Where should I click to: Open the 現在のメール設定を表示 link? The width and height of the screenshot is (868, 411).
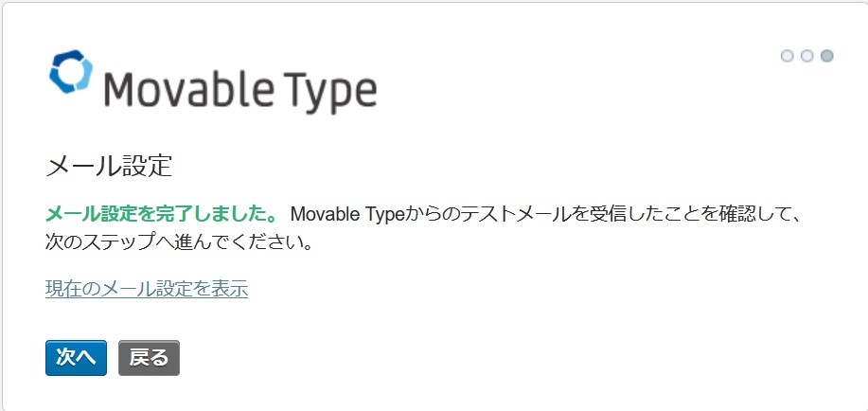point(147,289)
